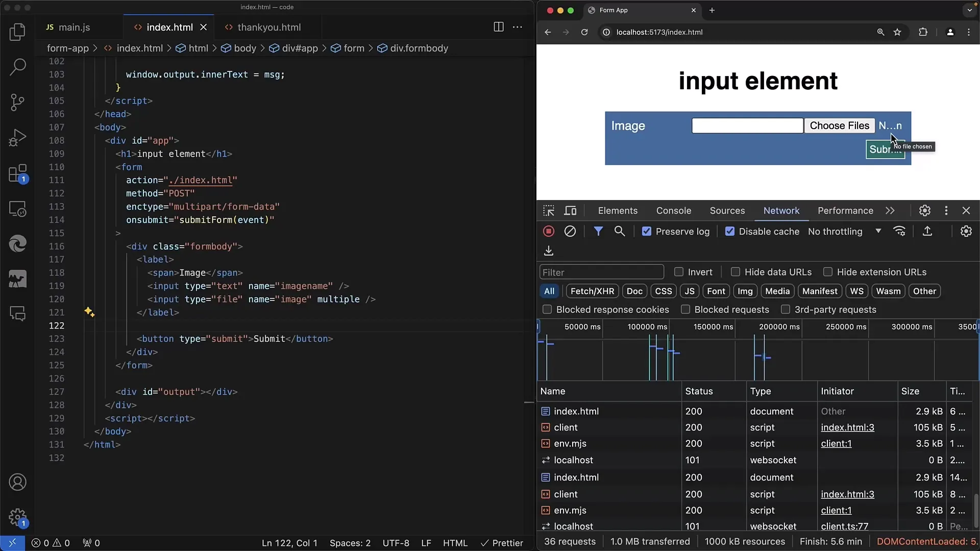
Task: Toggle the Invert filter checkbox
Action: click(x=678, y=271)
